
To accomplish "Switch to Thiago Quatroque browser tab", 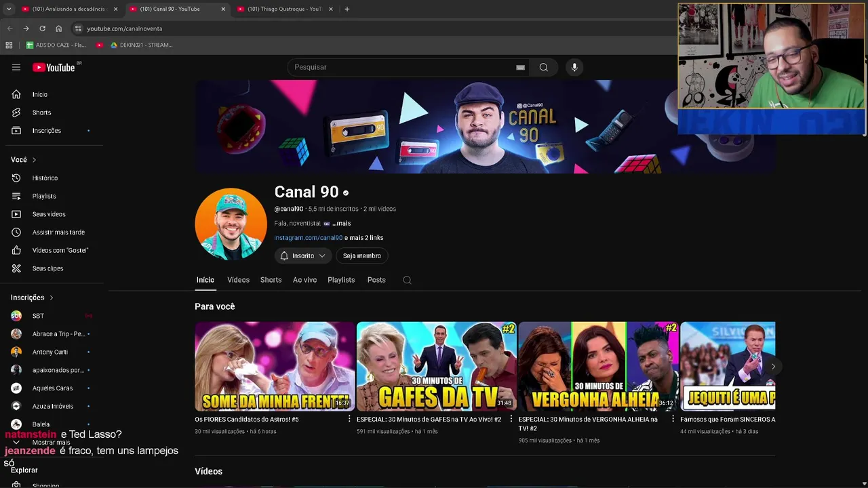I will (283, 9).
